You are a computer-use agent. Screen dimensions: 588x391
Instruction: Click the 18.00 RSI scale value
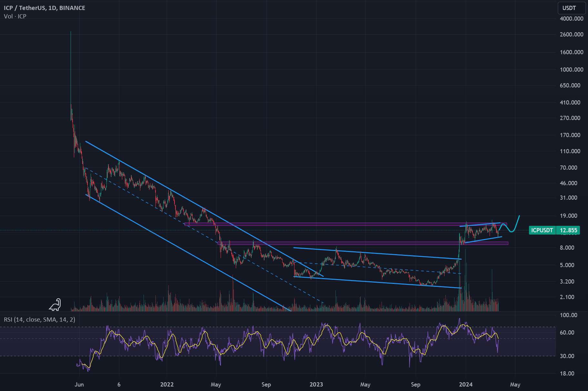click(567, 374)
